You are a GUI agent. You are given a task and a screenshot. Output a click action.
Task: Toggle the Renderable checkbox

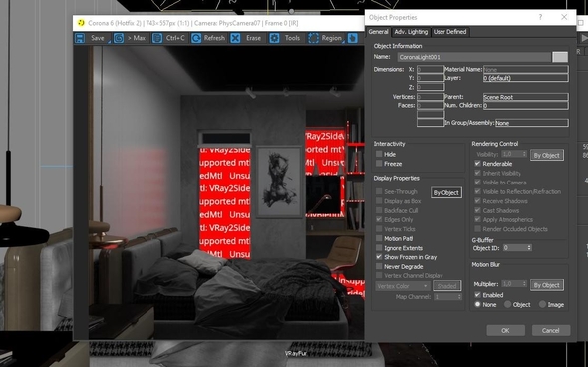click(x=477, y=164)
